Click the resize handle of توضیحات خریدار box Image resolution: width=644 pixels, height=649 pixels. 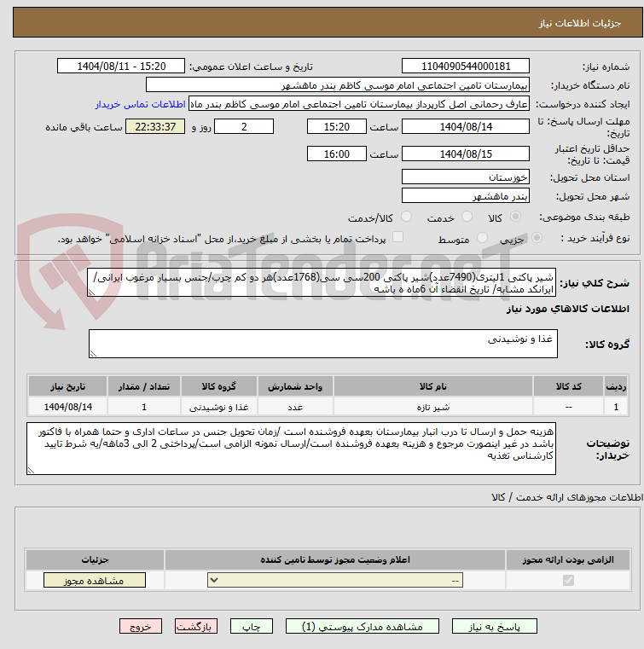click(x=31, y=471)
